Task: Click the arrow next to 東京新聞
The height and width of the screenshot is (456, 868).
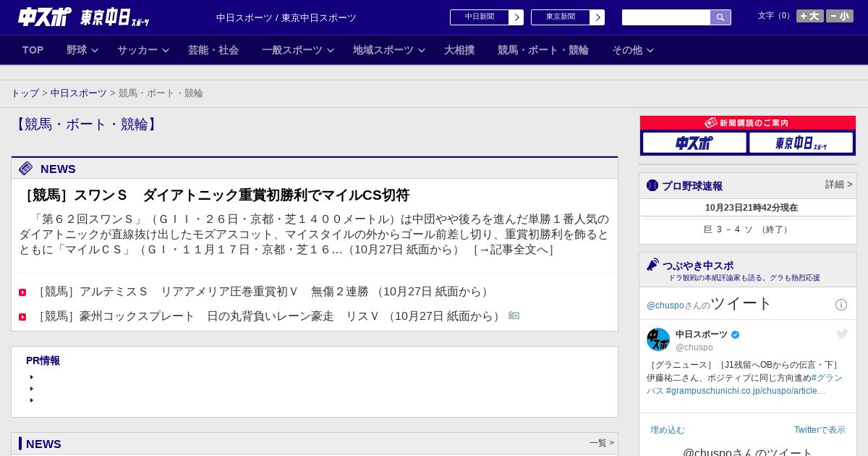Action: coord(597,17)
